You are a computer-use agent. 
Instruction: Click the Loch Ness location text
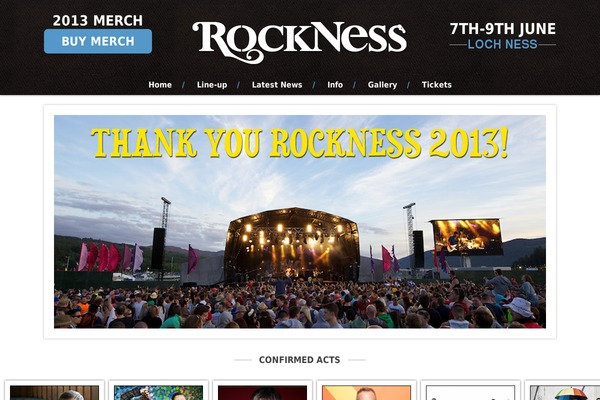tap(502, 44)
